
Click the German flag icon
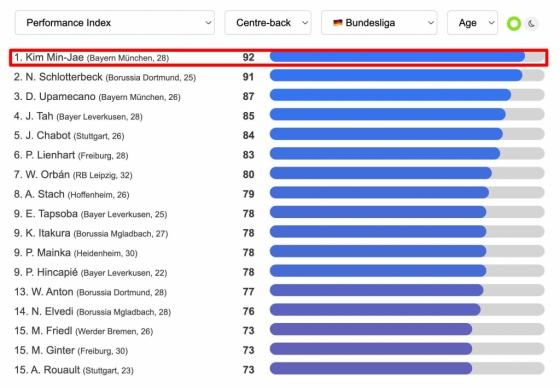tap(338, 23)
